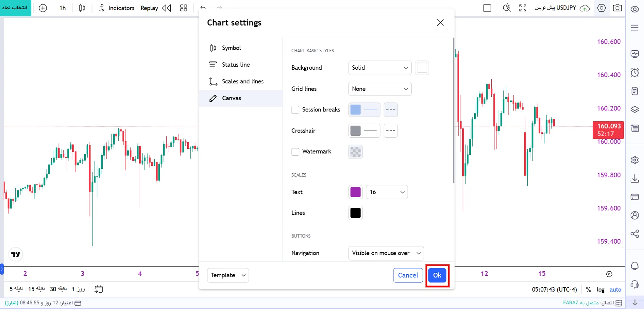
Task: Open the purple Text color swatch
Action: pyautogui.click(x=356, y=192)
